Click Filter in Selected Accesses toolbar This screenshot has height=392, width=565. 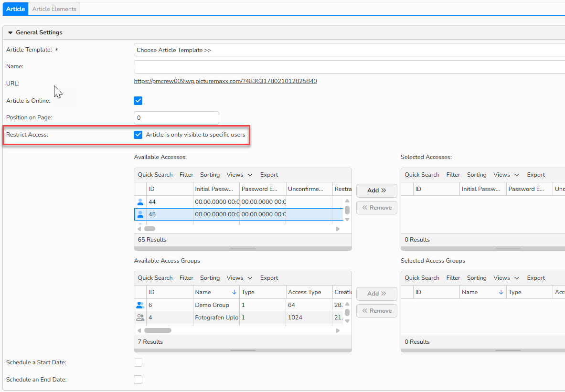coord(453,175)
